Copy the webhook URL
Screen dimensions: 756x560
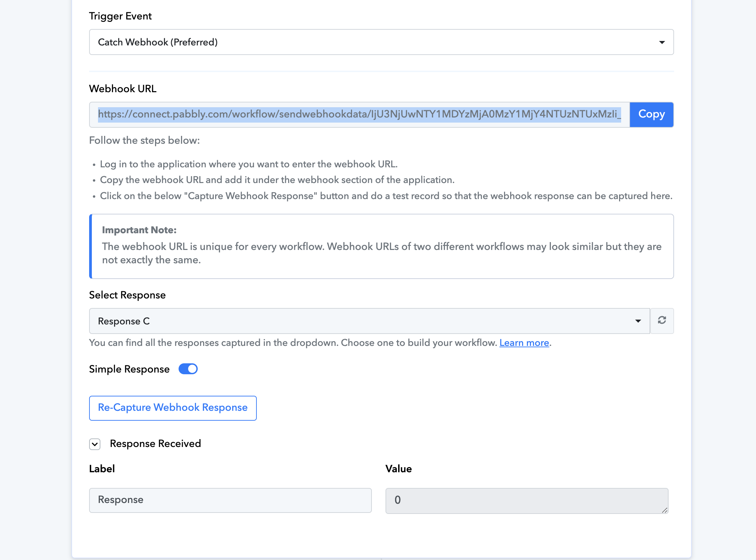[652, 114]
